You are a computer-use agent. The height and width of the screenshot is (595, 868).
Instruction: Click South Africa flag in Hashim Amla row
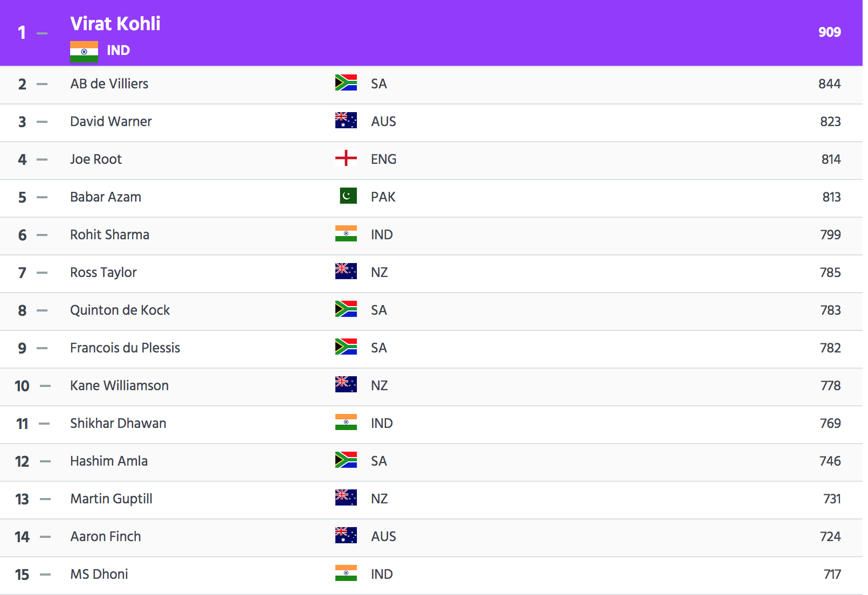point(346,460)
